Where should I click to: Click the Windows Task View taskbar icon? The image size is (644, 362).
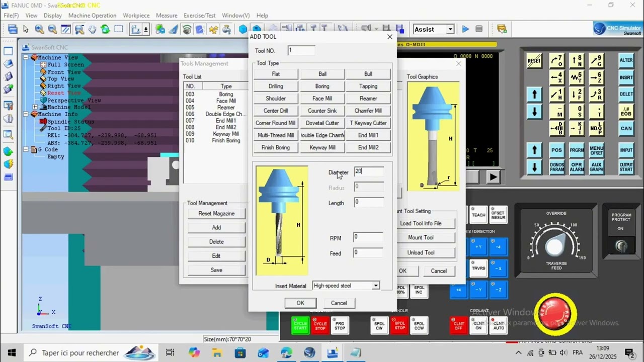coord(170,352)
